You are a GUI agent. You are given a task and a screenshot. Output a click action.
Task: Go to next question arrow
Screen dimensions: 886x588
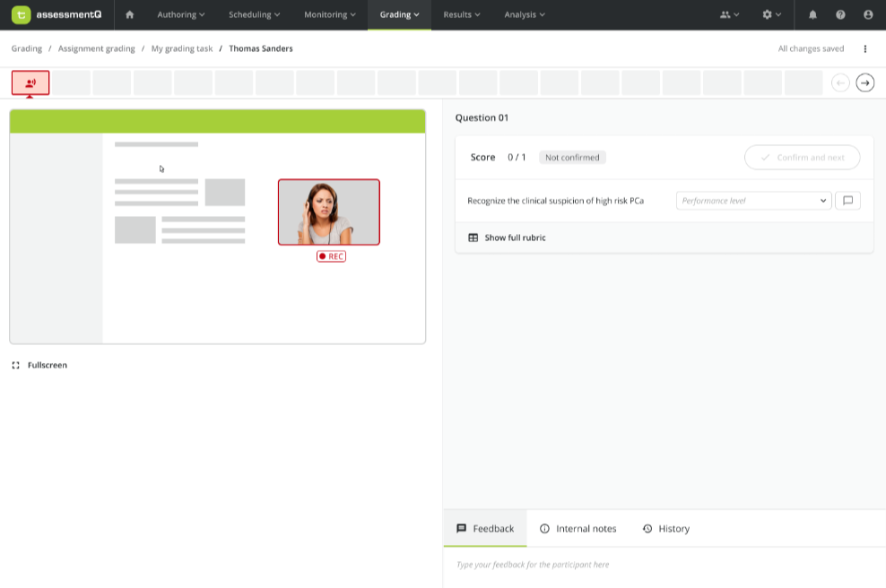coord(864,83)
